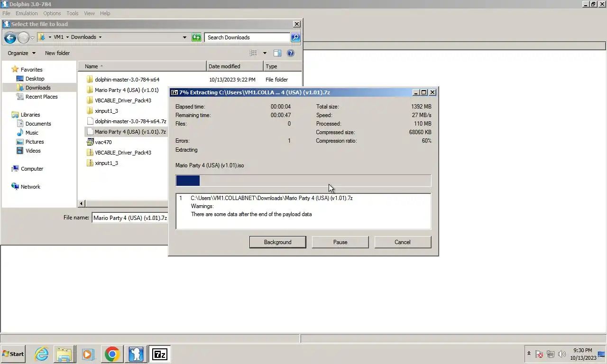This screenshot has width=607, height=364.
Task: Sort by the Type column header
Action: 283,66
